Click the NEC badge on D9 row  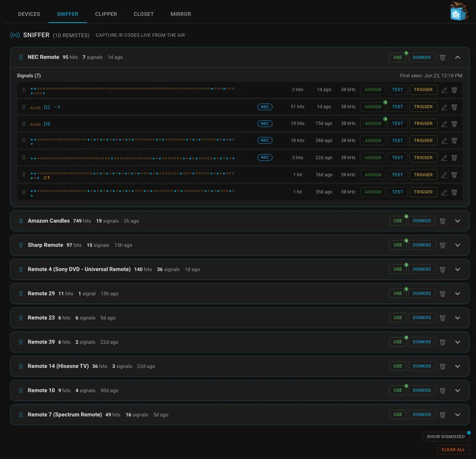coord(265,124)
